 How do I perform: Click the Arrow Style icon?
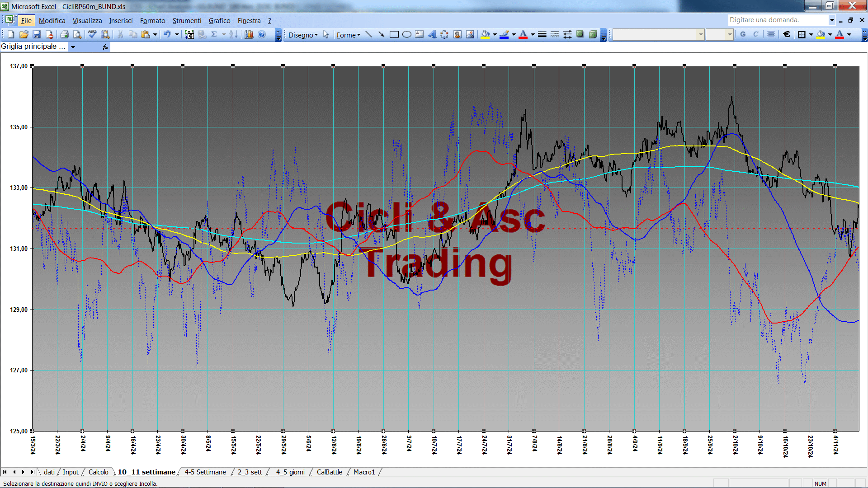tap(567, 34)
